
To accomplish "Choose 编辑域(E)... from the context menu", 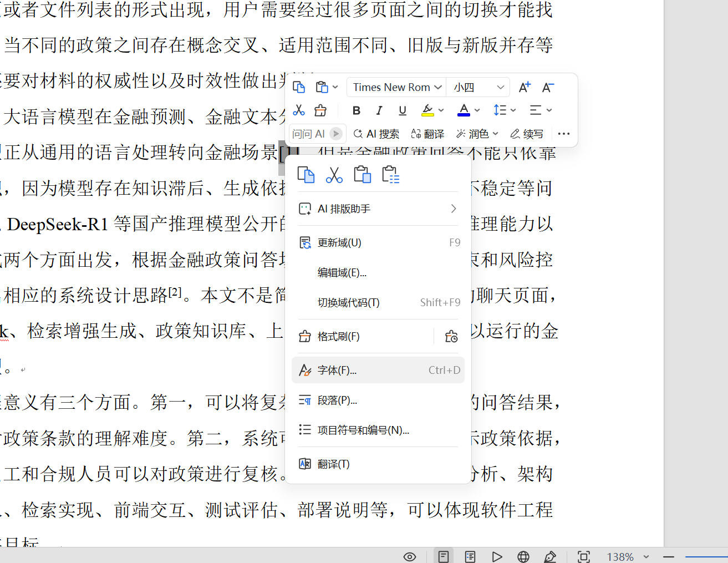I will [378, 272].
